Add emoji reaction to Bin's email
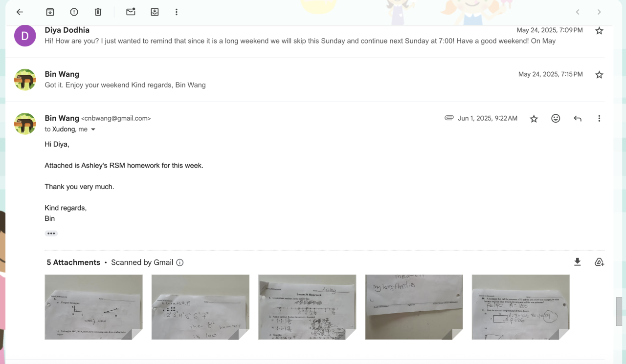This screenshot has height=364, width=626. click(x=556, y=118)
